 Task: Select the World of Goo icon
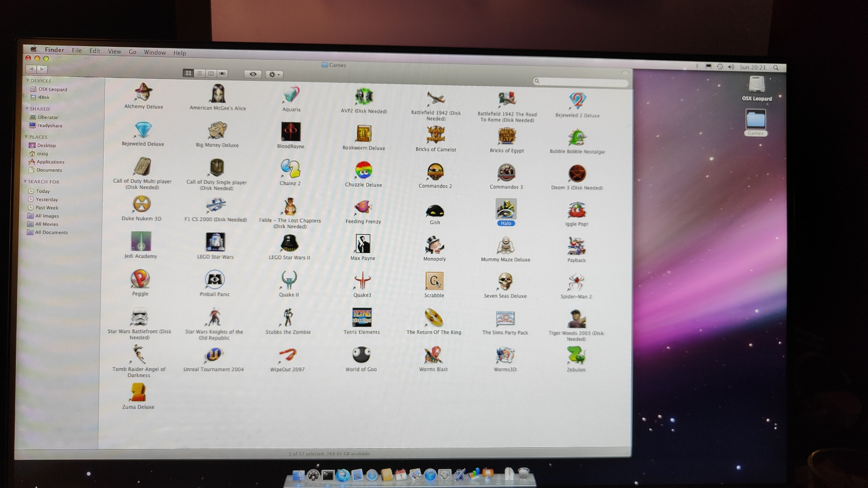[x=361, y=355]
